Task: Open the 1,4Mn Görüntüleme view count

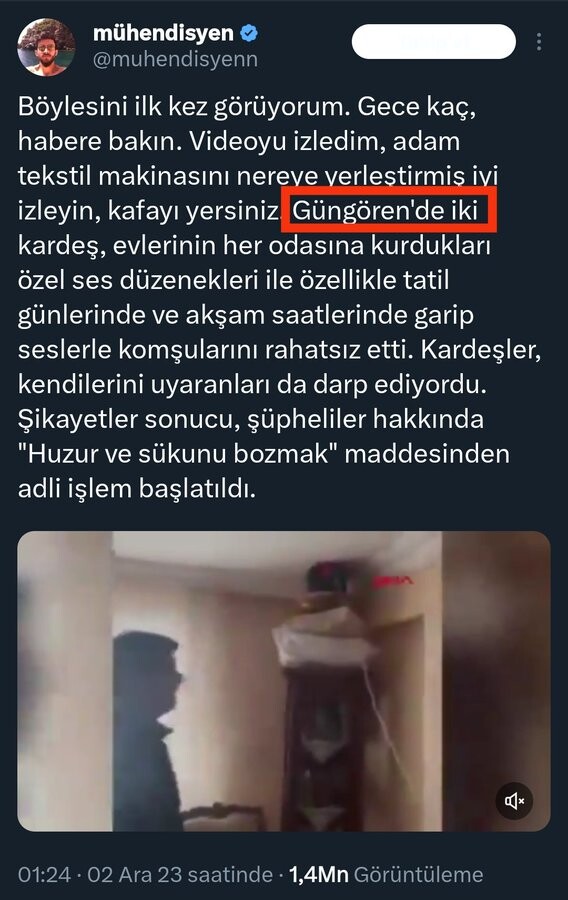Action: point(386,875)
